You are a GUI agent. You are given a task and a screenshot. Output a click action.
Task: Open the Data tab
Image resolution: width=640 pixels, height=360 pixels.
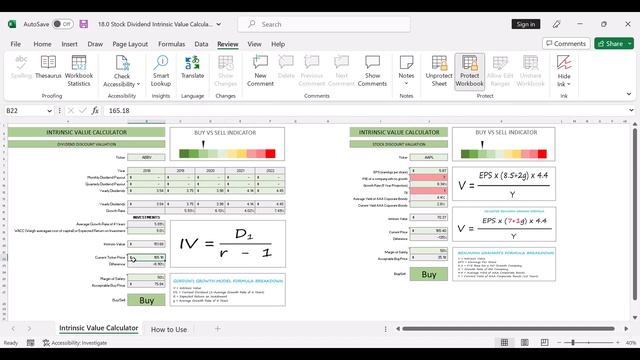pyautogui.click(x=201, y=44)
